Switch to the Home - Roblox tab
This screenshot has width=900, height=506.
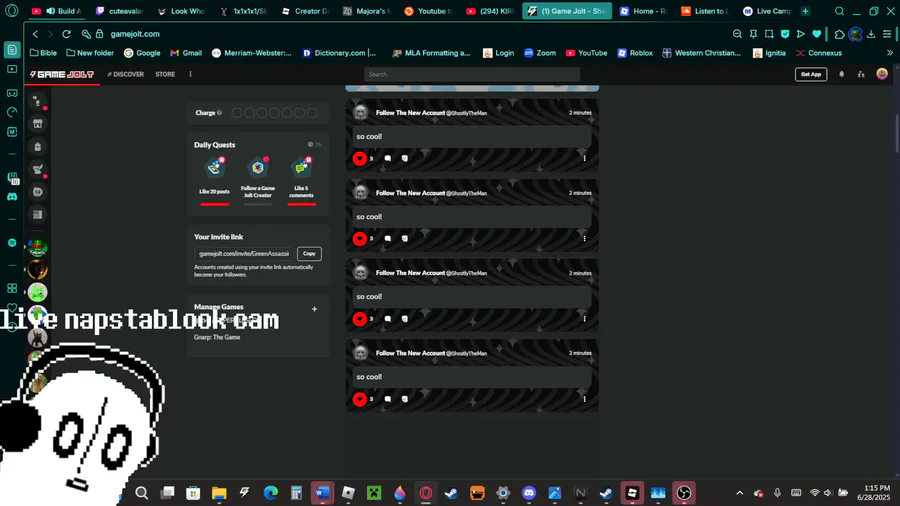point(645,11)
